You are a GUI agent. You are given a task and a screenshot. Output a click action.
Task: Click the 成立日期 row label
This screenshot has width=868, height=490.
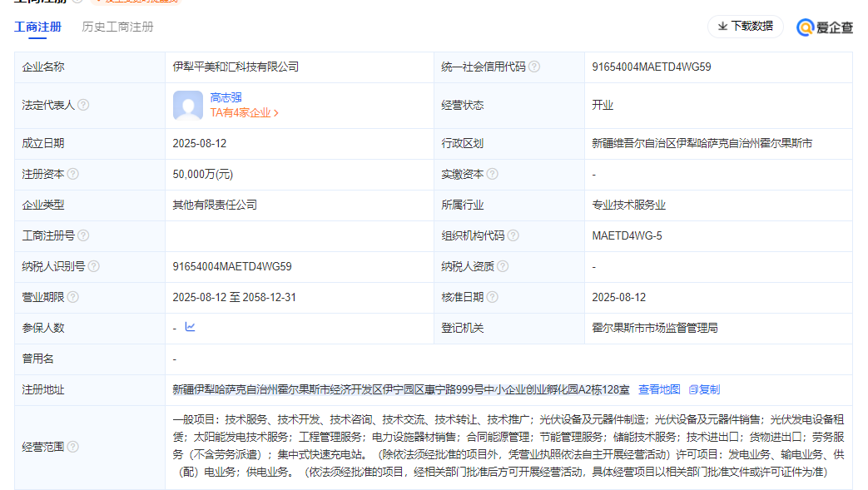click(x=43, y=143)
